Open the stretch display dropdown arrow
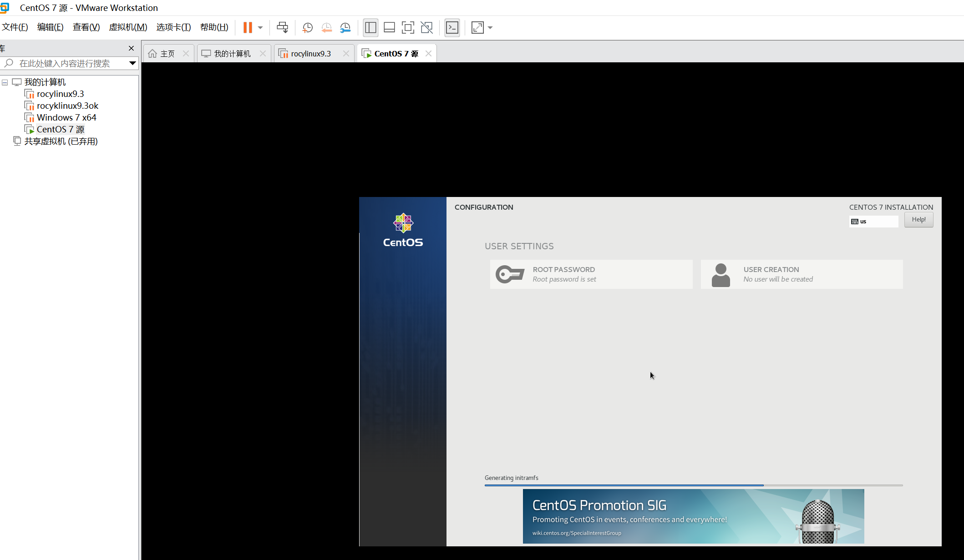This screenshot has width=964, height=560. tap(490, 28)
